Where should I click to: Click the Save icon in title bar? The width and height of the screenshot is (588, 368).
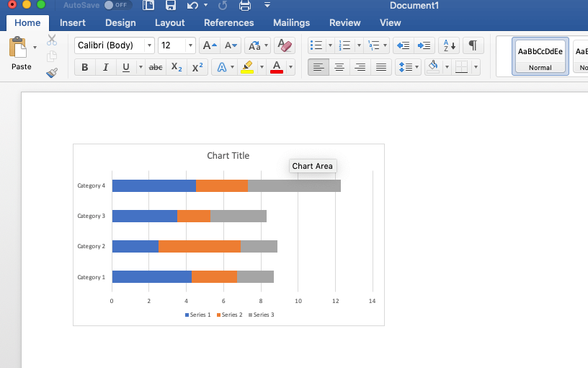171,6
